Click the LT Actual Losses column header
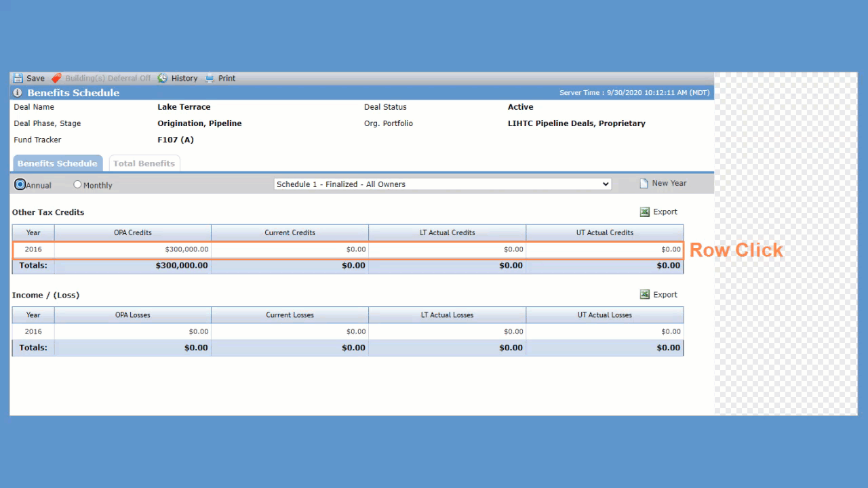Image resolution: width=868 pixels, height=488 pixels. 447,315
